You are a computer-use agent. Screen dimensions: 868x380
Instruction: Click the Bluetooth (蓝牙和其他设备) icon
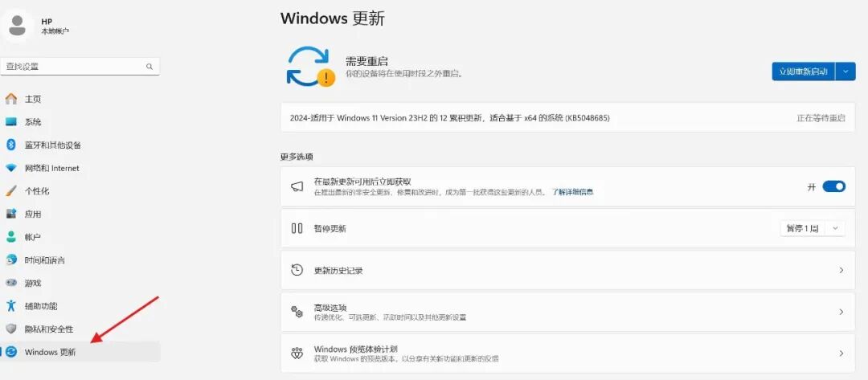(11, 145)
